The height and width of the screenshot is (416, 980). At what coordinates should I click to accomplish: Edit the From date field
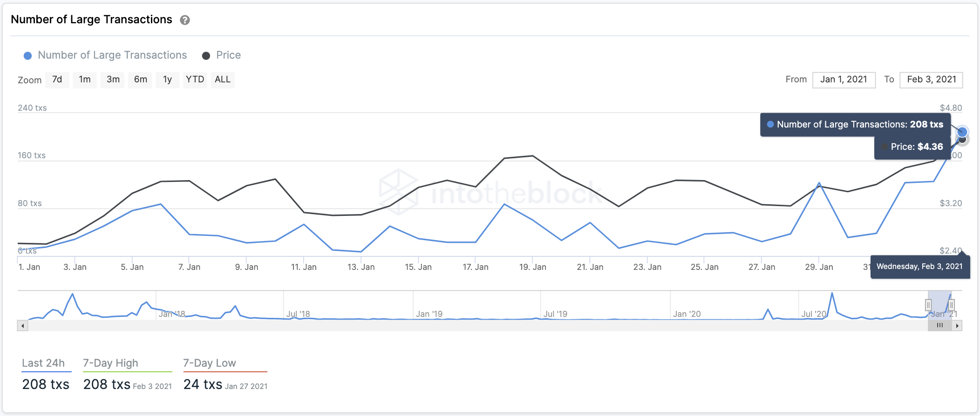click(844, 80)
